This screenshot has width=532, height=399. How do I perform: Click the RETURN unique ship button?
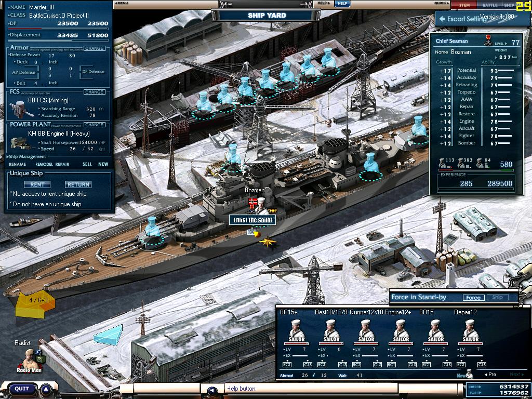(78, 184)
